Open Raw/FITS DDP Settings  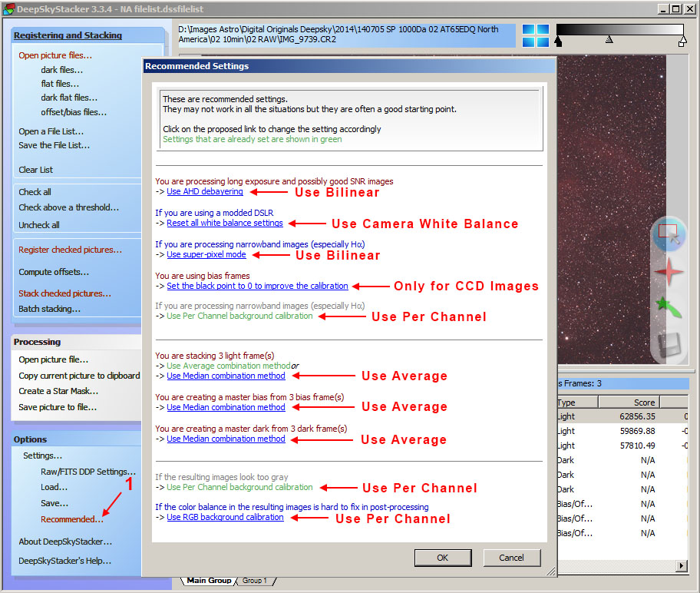[x=88, y=472]
